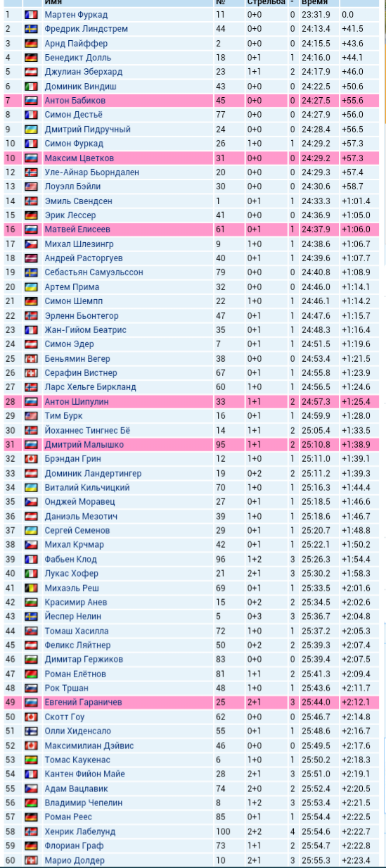Click the Swiss flag beside Беньямин Вегер

(x=31, y=358)
